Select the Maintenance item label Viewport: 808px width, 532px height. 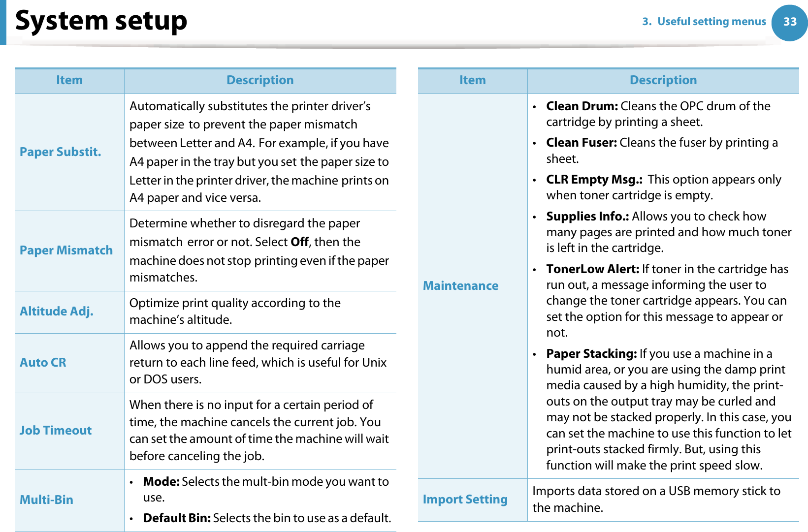[x=460, y=286]
